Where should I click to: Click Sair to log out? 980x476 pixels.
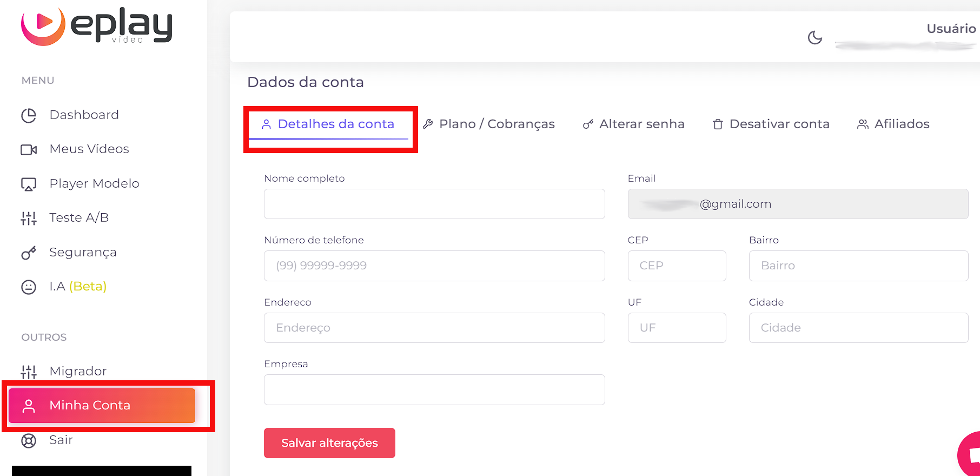click(x=61, y=440)
